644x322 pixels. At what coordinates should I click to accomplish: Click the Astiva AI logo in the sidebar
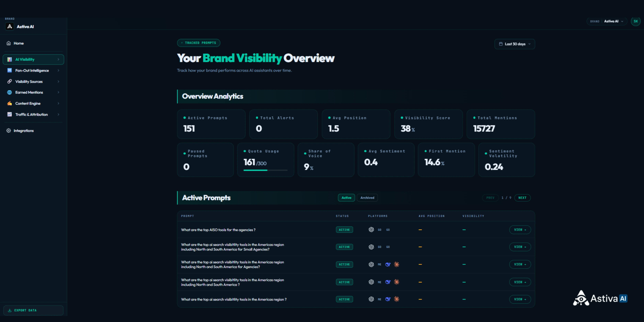click(9, 26)
